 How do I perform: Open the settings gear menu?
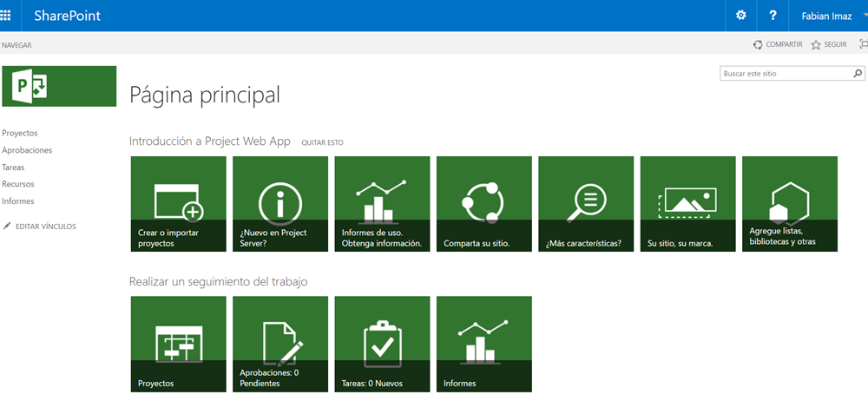740,16
